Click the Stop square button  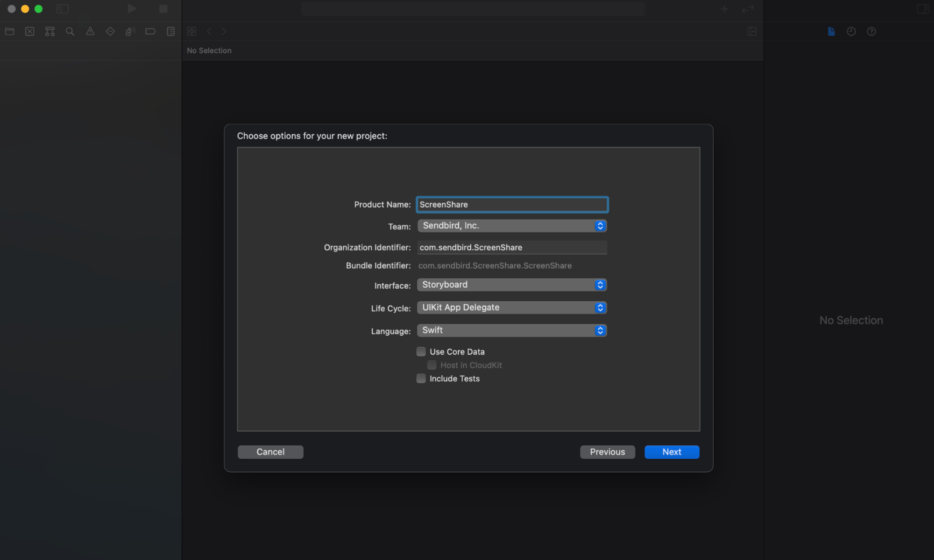[163, 9]
